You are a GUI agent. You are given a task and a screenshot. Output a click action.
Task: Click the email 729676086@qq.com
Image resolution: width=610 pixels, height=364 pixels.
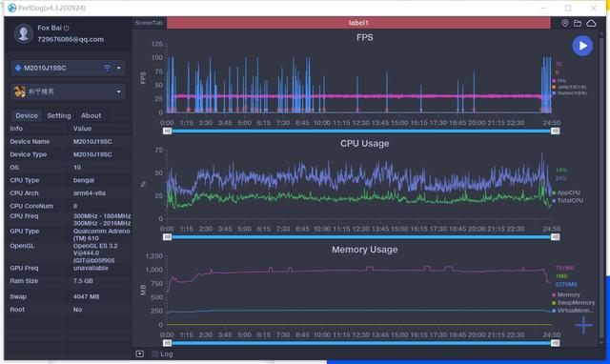pos(71,39)
